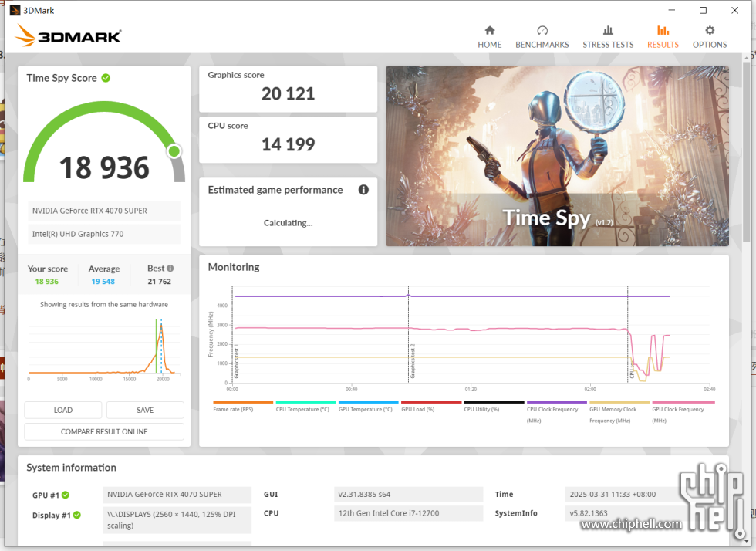Screen dimensions: 756x551
Task: Click the black CPU Utility legend swatch
Action: pyautogui.click(x=494, y=402)
